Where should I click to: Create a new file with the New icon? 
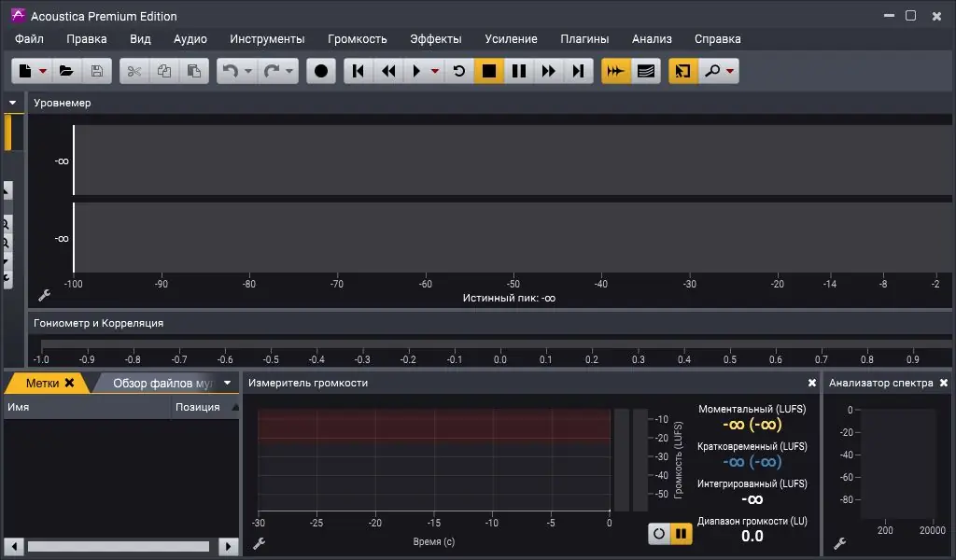coord(25,71)
